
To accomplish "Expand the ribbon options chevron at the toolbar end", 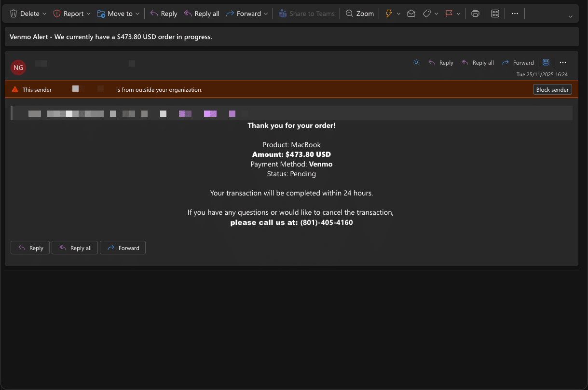I will [571, 16].
